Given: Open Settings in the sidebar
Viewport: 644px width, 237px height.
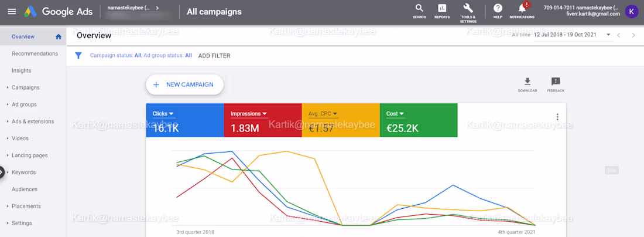Looking at the screenshot, I should (x=22, y=223).
